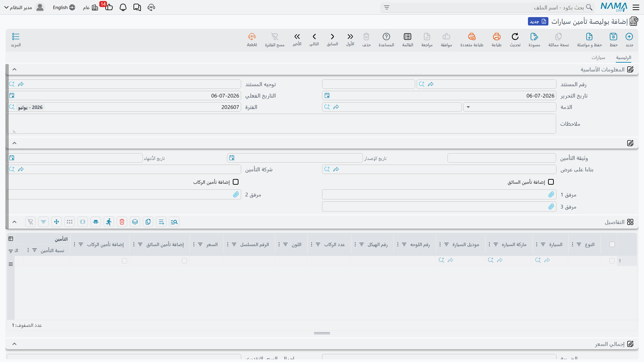Switch to سيارات tab

(x=598, y=58)
